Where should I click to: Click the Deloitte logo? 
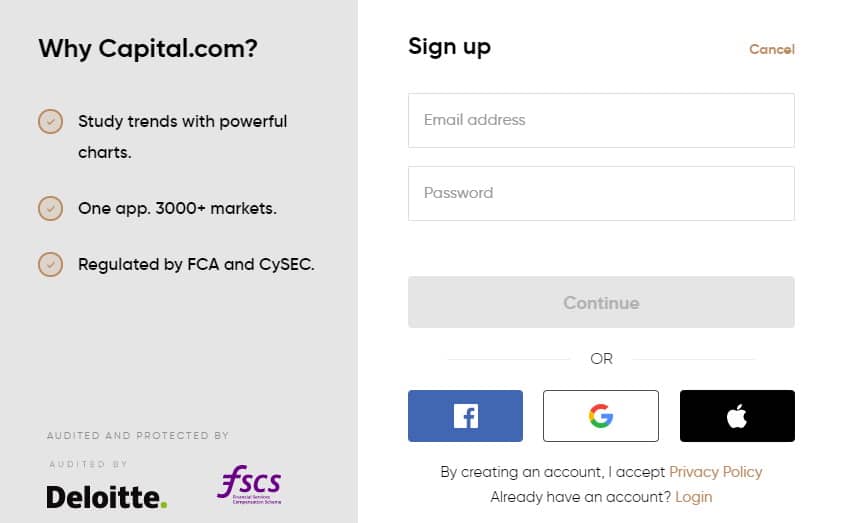[x=106, y=497]
